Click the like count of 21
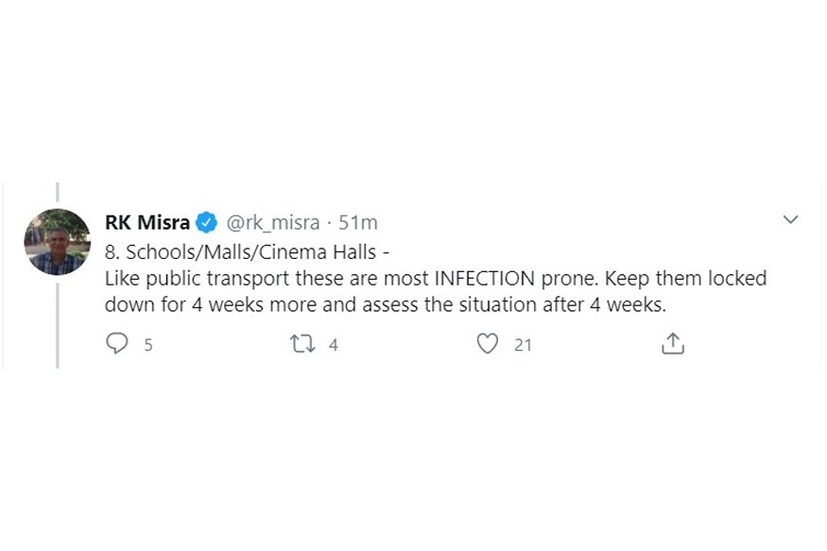This screenshot has height=551, width=827. click(x=523, y=345)
